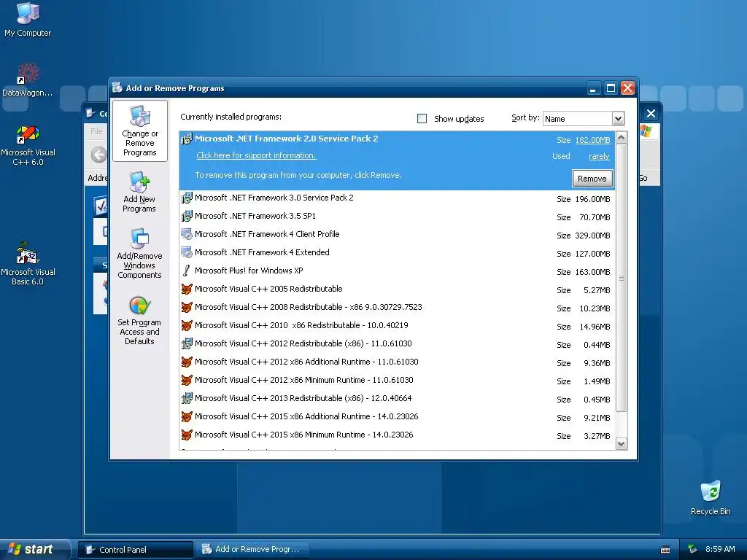The height and width of the screenshot is (560, 747).
Task: Open File menu in Control Panel window
Action: point(96,131)
